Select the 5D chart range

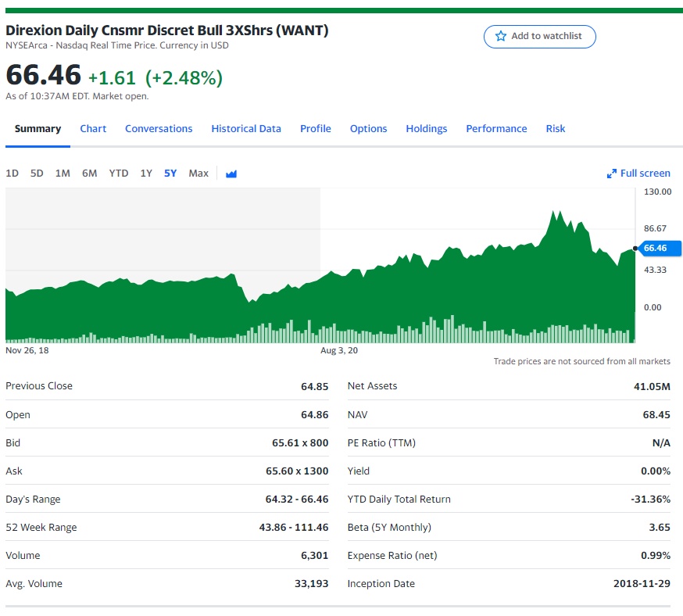37,174
